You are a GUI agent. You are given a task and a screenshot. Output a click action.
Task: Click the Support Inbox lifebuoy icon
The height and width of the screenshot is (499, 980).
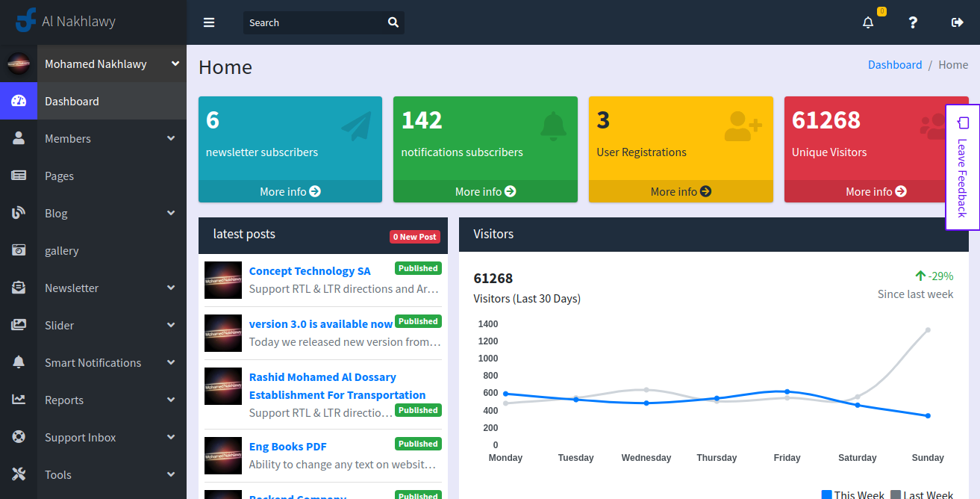pyautogui.click(x=19, y=437)
